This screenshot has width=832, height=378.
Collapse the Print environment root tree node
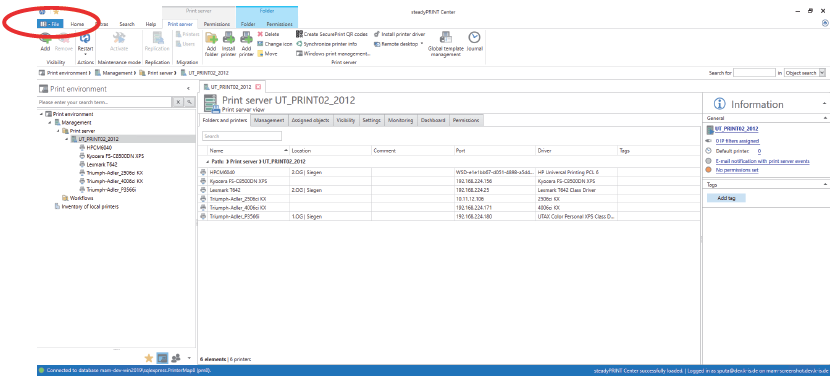click(x=41, y=114)
